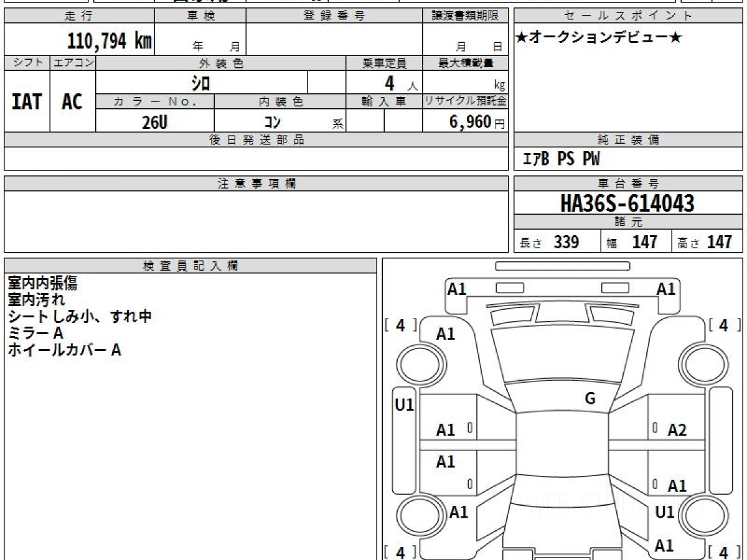This screenshot has height=560, width=747.
Task: Click the 26U color number value
Action: (x=154, y=123)
